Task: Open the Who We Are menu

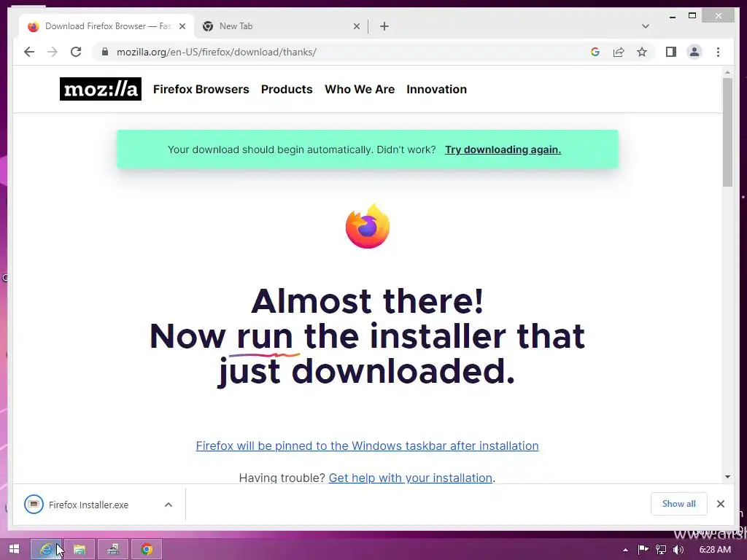Action: pos(360,89)
